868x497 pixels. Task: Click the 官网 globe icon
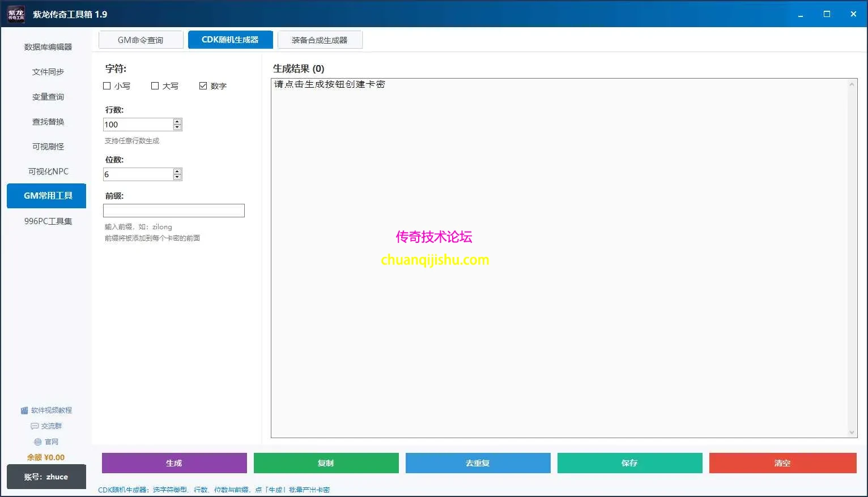click(x=38, y=442)
